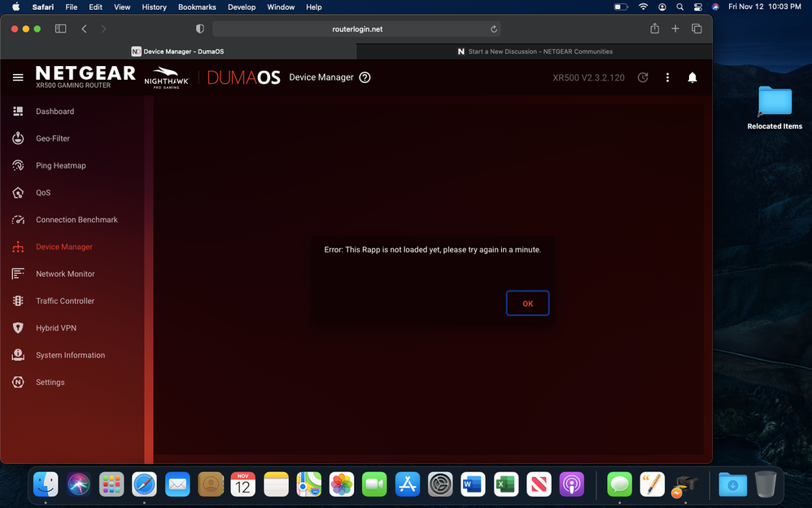Screen dimensions: 812x508
Task: Open Spotlight search in menu bar
Action: (x=680, y=7)
